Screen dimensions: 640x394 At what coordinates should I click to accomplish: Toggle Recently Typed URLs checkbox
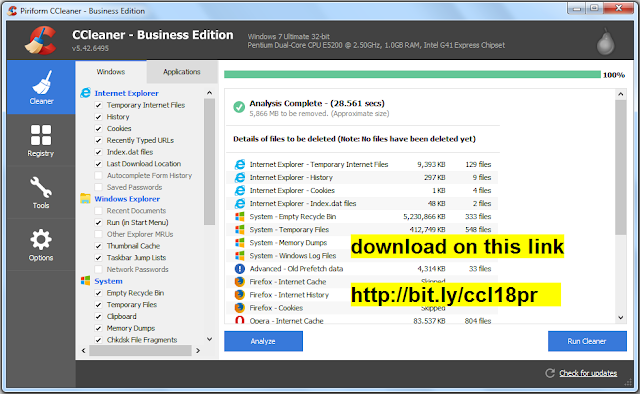(98, 140)
